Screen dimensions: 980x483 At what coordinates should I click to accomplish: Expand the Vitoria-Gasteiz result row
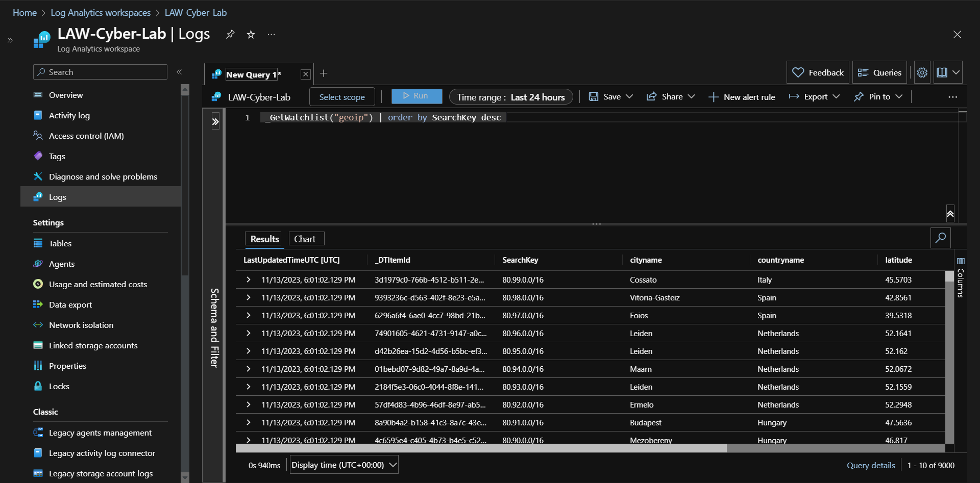coord(249,297)
